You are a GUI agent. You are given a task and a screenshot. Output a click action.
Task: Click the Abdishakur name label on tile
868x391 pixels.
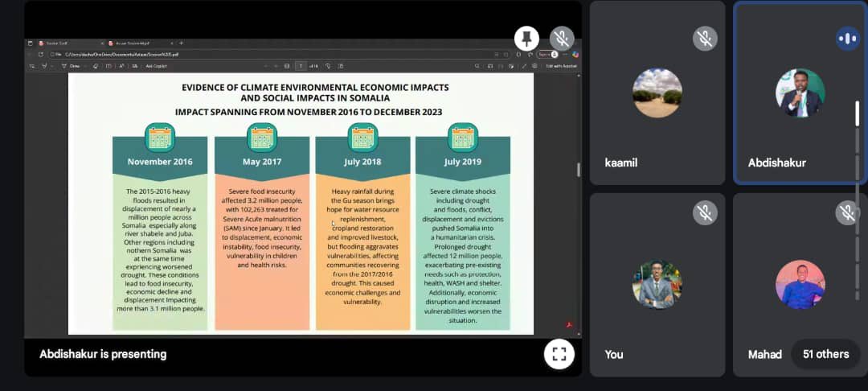pyautogui.click(x=776, y=163)
